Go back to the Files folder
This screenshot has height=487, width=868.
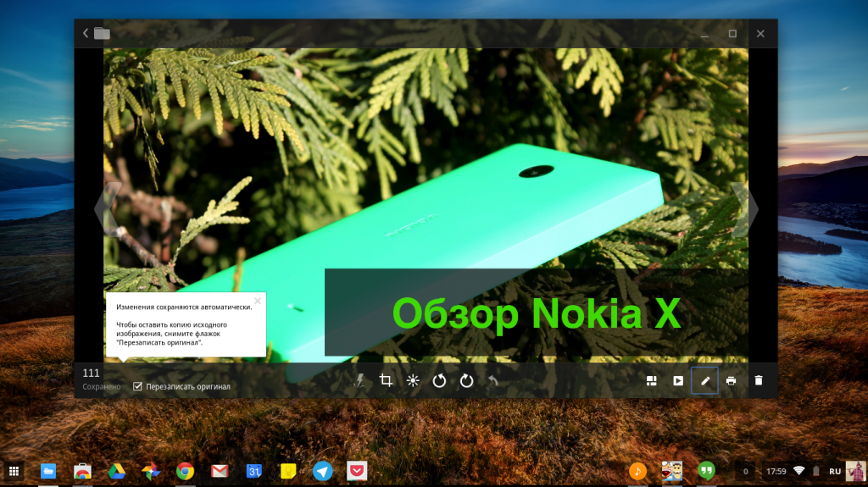pos(96,33)
